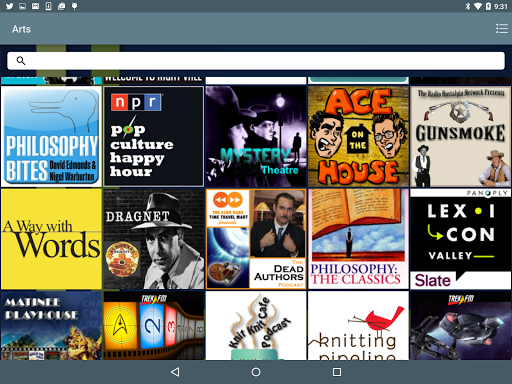Choose the Knit Knit Cafe Podcast tile
512x384 pixels.
[256, 325]
